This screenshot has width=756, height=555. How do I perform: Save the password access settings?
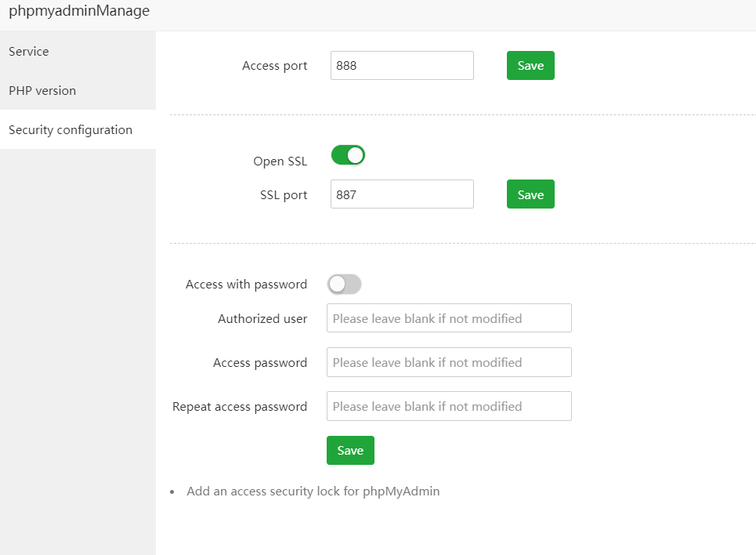click(x=350, y=450)
